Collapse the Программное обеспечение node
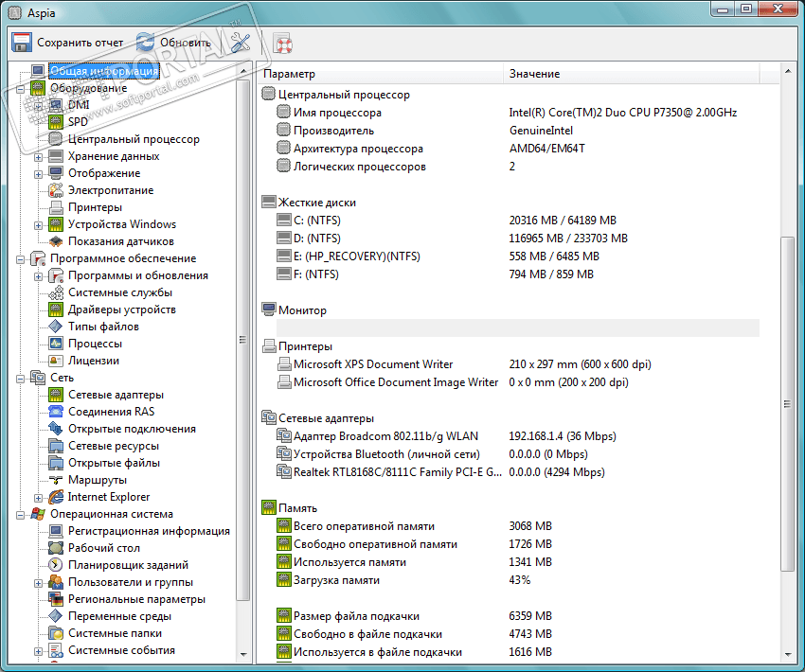Viewport: 805px width, 672px height. pyautogui.click(x=20, y=259)
